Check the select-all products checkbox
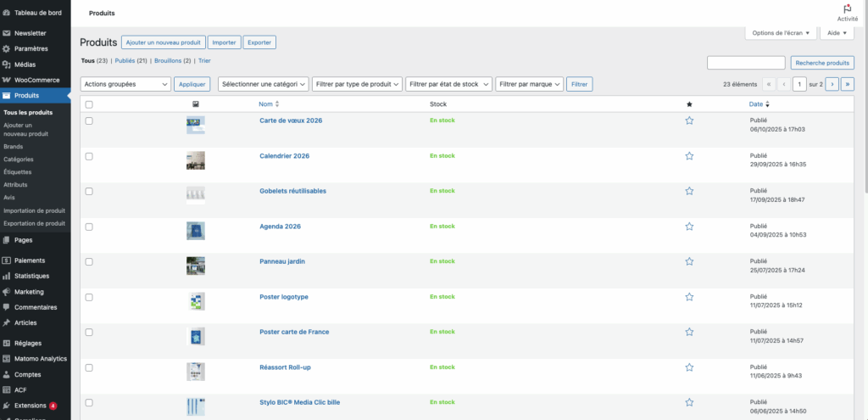This screenshot has height=420, width=868. (89, 104)
